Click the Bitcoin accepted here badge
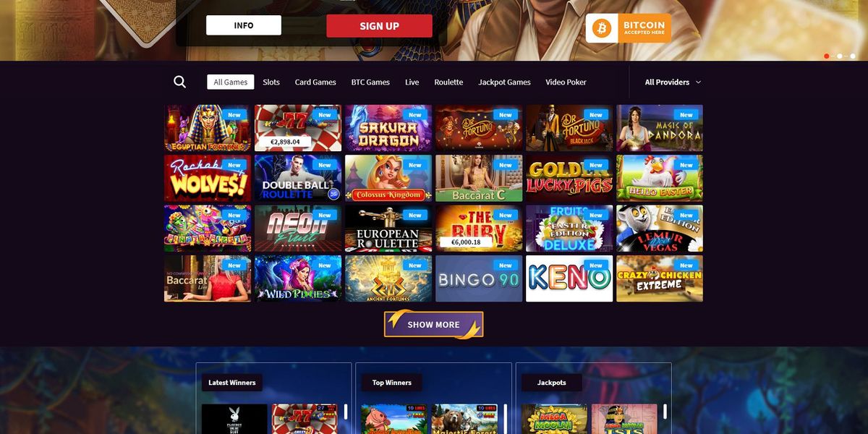Viewport: 868px width, 434px height. pos(629,28)
